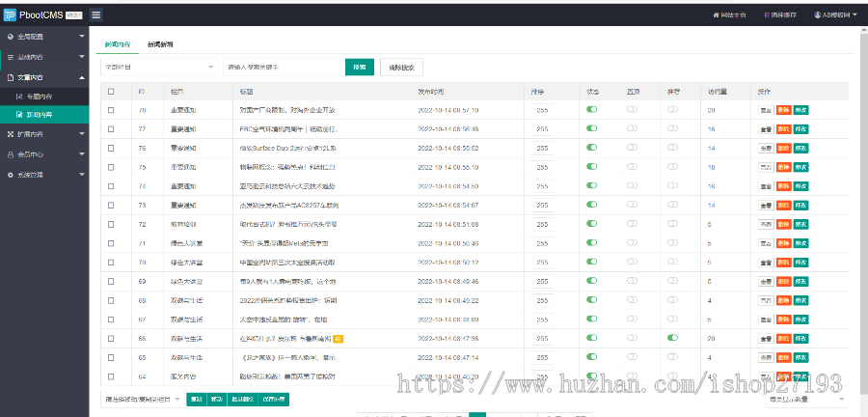The width and height of the screenshot is (868, 417).
Task: Open the copy/move target column dropdown
Action: point(143,399)
